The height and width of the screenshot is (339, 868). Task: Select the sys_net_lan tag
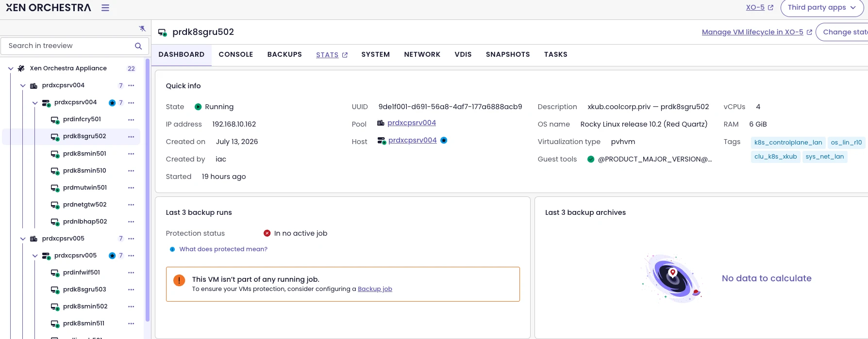[825, 157]
